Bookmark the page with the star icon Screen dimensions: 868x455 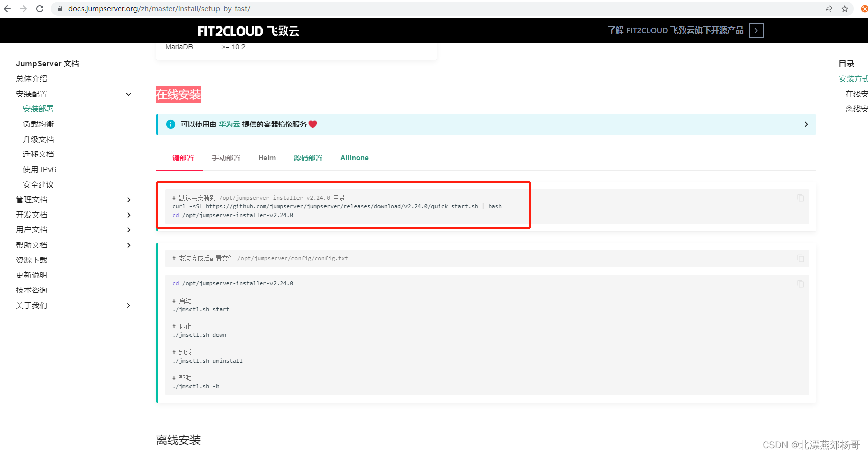click(x=845, y=9)
